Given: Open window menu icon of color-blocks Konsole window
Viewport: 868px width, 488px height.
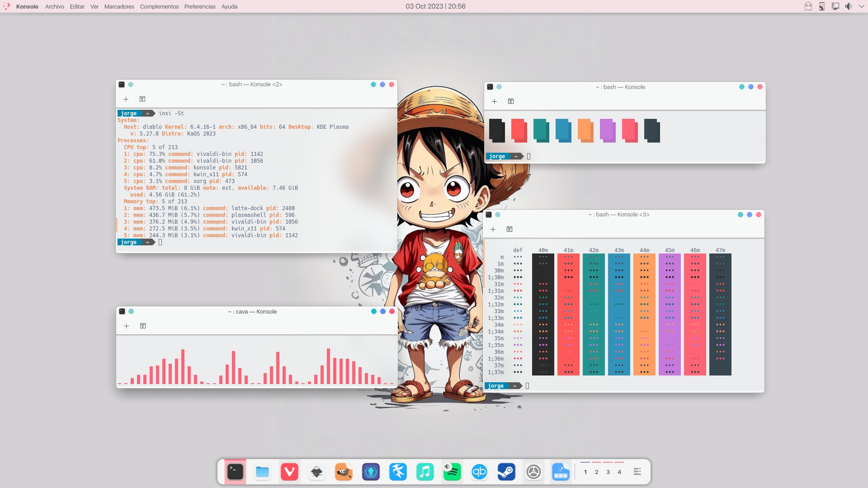Looking at the screenshot, I should 490,87.
